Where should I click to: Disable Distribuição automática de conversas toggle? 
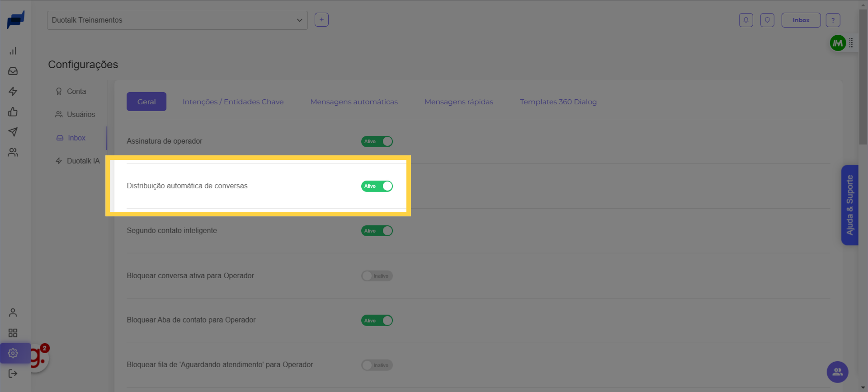coord(377,186)
